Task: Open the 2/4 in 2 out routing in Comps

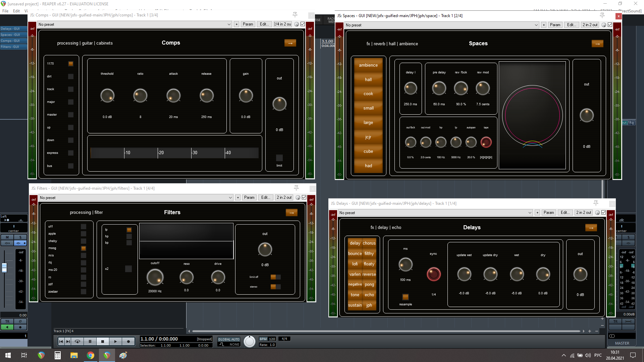Action: pos(283,24)
